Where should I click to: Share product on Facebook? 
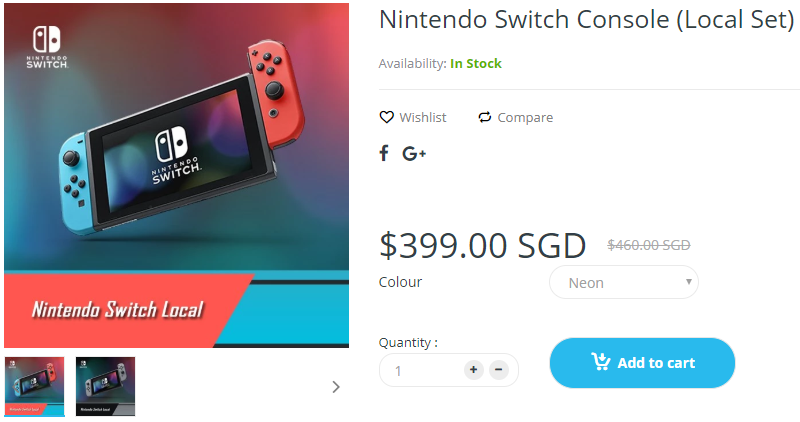tap(384, 153)
